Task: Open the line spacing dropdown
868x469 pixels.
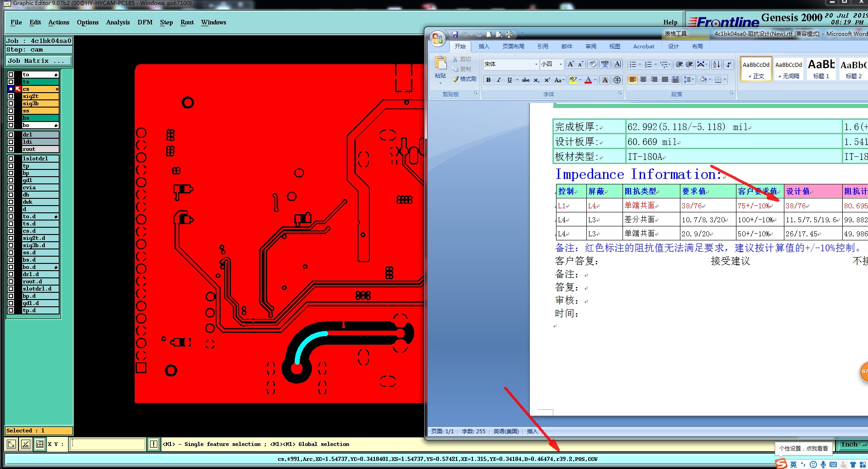Action: tap(689, 80)
